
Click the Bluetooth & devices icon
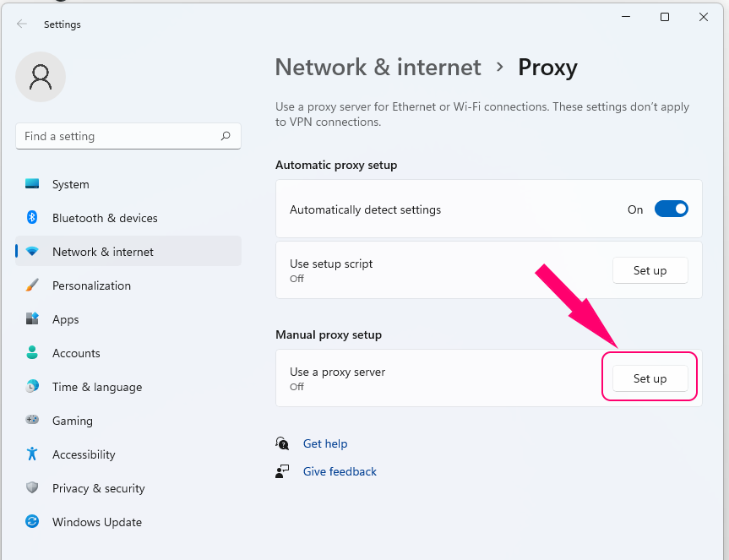point(32,218)
